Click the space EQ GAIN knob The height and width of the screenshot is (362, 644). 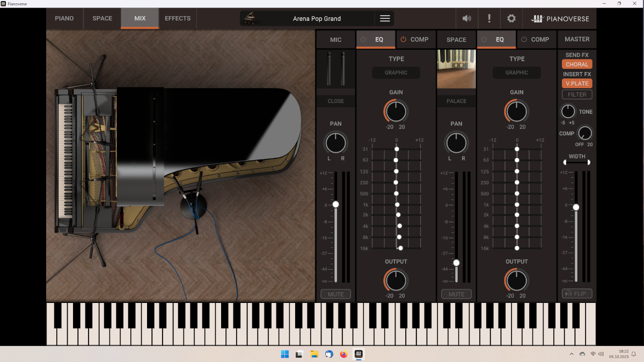(517, 111)
